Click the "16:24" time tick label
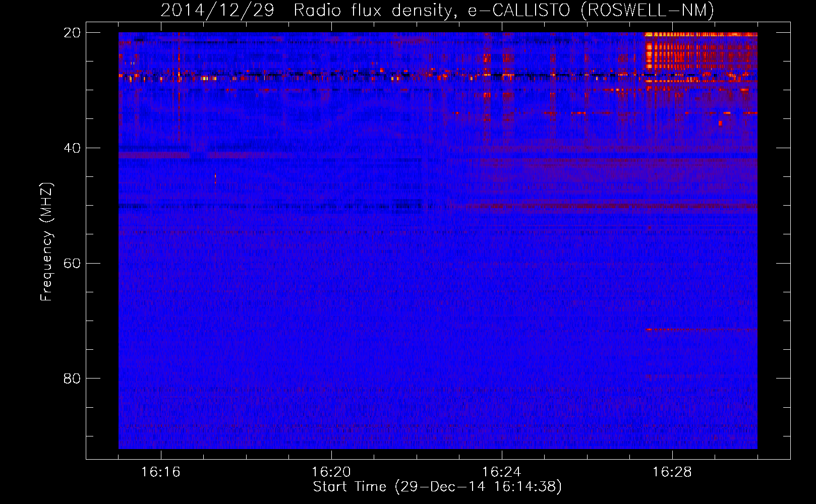816x504 pixels. pyautogui.click(x=502, y=472)
